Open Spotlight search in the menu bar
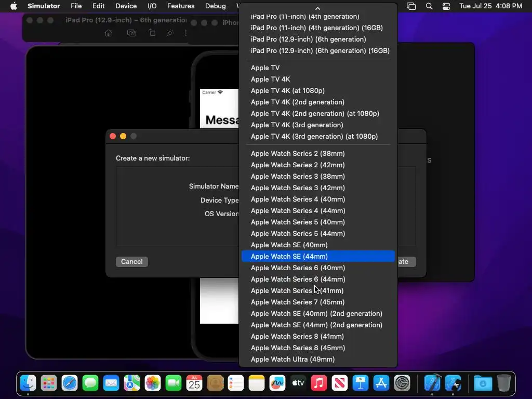This screenshot has width=532, height=399. [x=429, y=6]
